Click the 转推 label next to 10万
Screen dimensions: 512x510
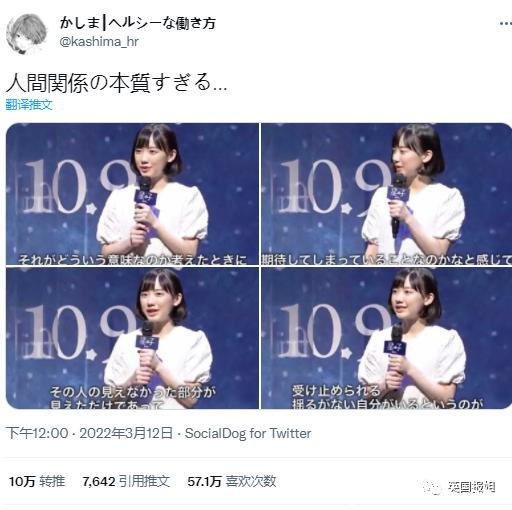click(x=52, y=481)
